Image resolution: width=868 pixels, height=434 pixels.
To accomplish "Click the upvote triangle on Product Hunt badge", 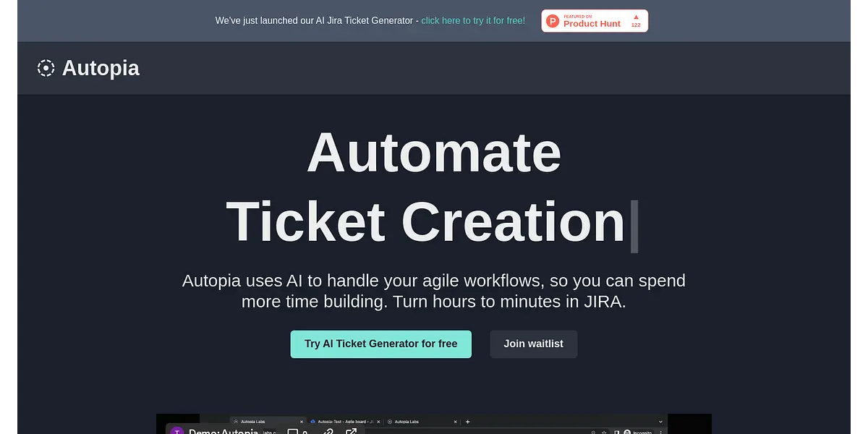I will (636, 17).
